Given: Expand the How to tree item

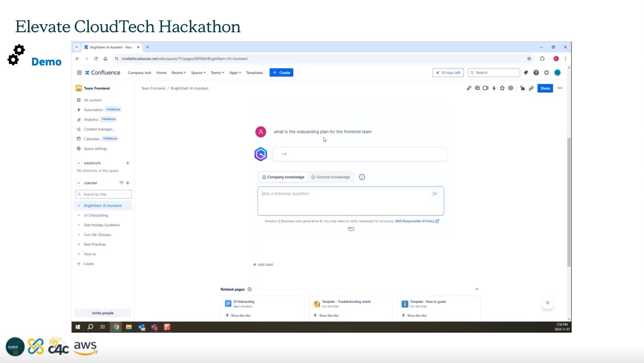Looking at the screenshot, I should [79, 254].
